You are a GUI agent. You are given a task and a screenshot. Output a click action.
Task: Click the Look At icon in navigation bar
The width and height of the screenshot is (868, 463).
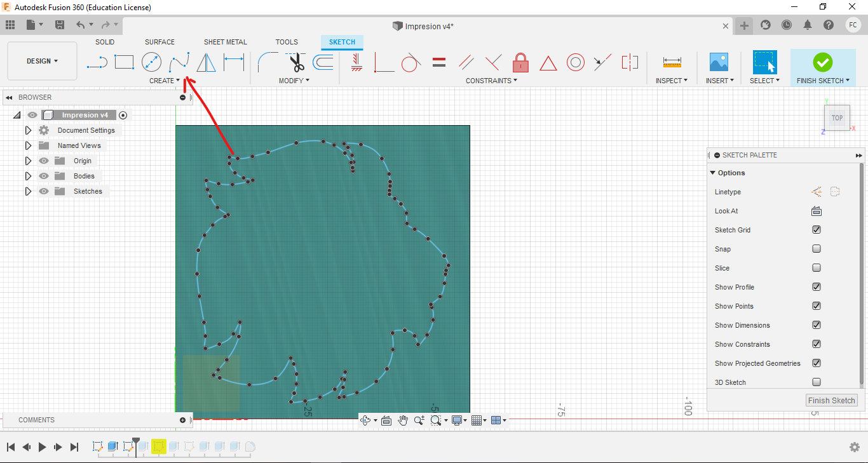coord(386,420)
